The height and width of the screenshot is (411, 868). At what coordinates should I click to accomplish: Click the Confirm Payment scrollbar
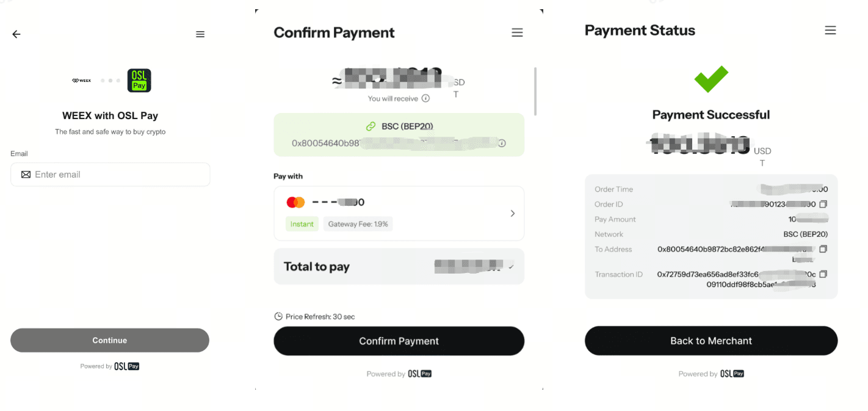(535, 92)
